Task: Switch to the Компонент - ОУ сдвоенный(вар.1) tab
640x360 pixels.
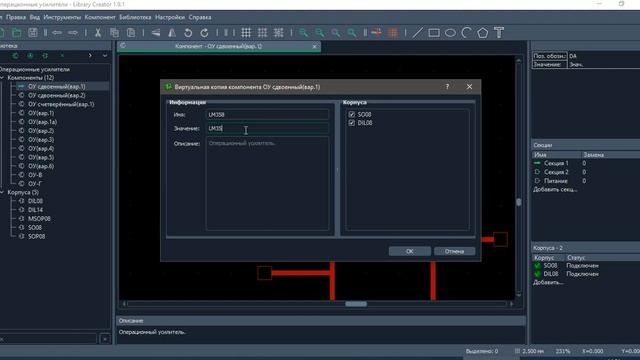Action: 218,46
